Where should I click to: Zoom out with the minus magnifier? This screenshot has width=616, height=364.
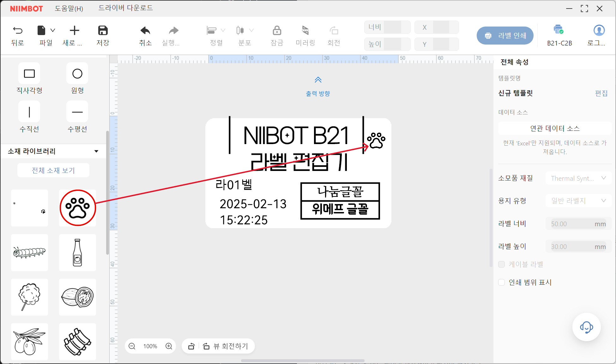tap(132, 346)
